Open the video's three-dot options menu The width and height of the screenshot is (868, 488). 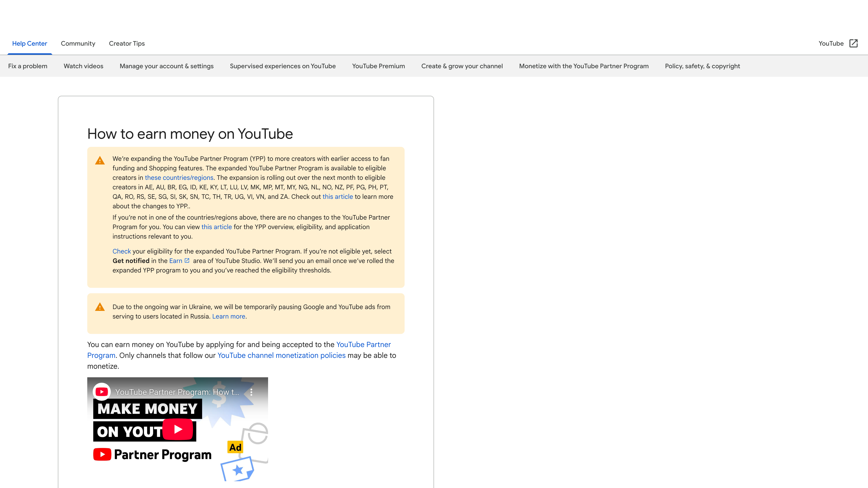coord(251,392)
